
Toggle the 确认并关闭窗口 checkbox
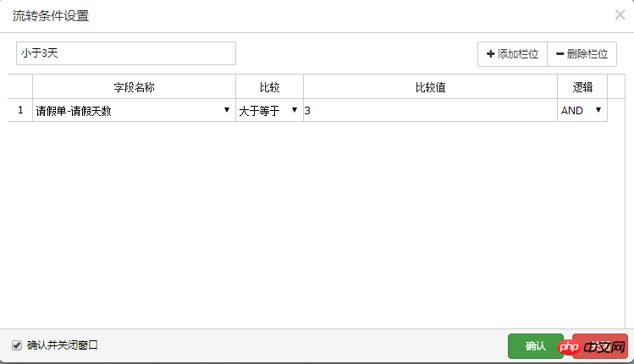click(17, 345)
